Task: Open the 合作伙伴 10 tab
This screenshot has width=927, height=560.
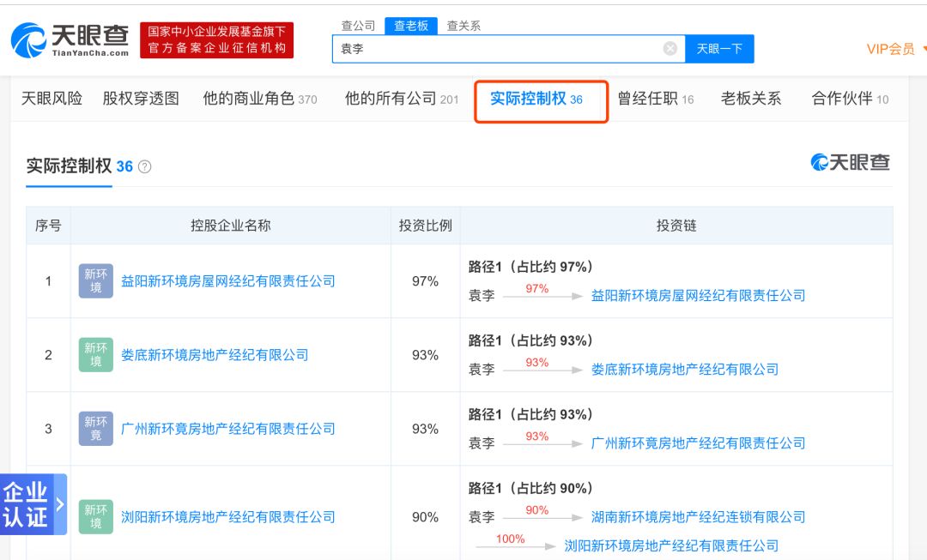Action: tap(850, 98)
